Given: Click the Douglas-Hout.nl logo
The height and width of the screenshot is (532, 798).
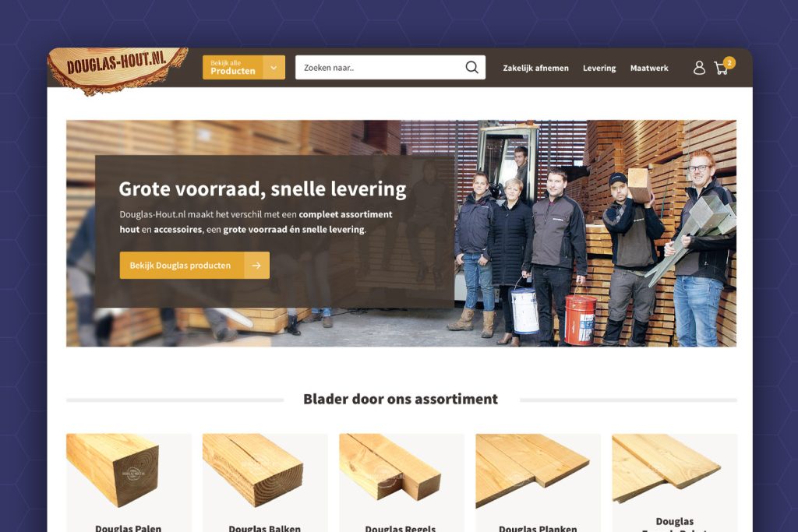Looking at the screenshot, I should coord(118,70).
